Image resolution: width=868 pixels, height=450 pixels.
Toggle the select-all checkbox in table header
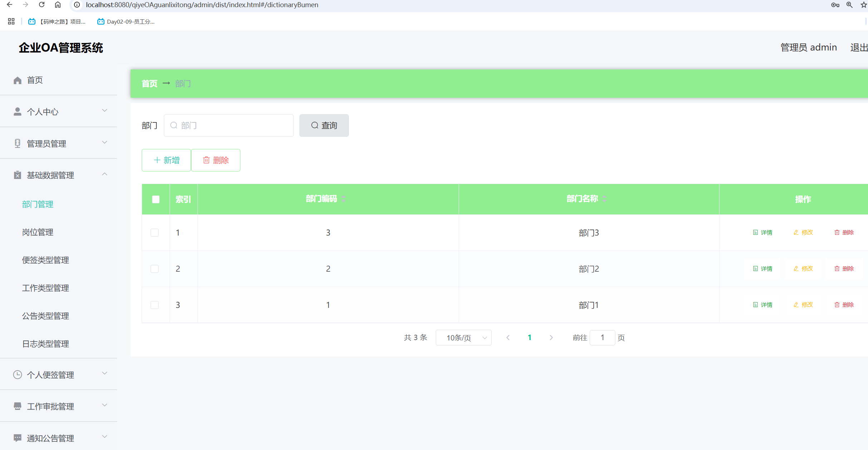click(156, 199)
